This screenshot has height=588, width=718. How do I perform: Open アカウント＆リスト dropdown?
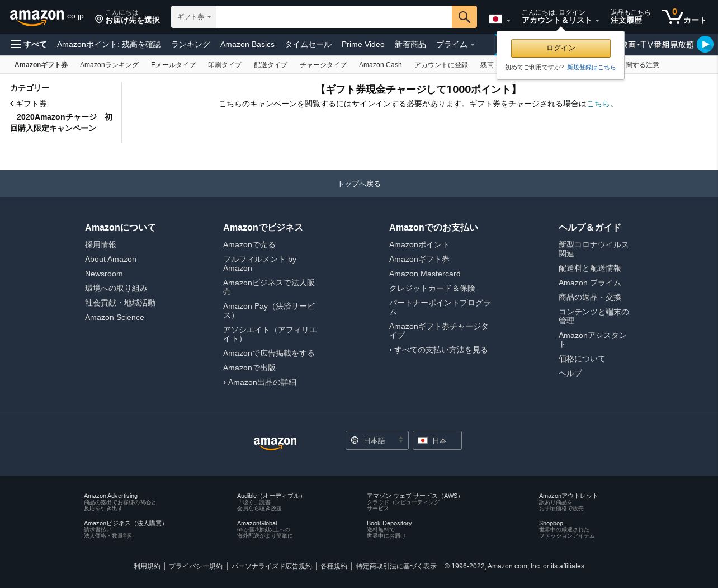coord(560,17)
